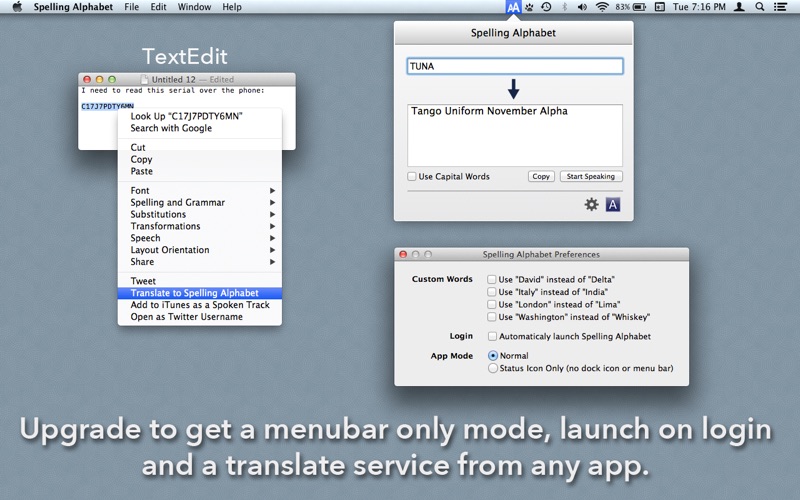Click the blue A icon in Spelling Alphabet popup
The width and height of the screenshot is (800, 500).
coord(613,205)
